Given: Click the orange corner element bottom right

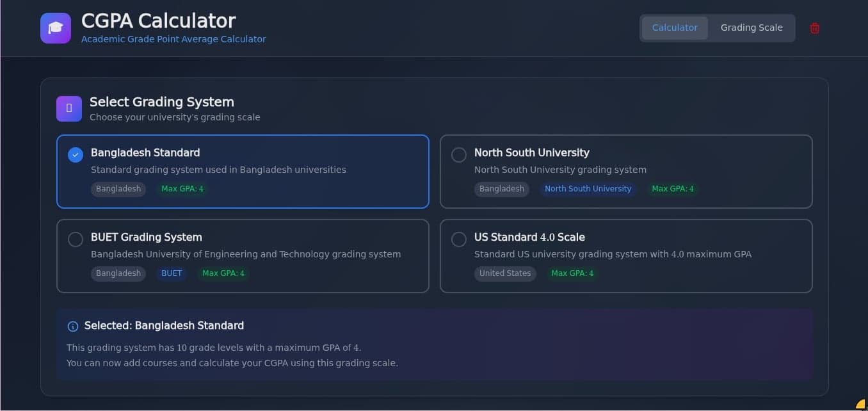Looking at the screenshot, I should 861,405.
